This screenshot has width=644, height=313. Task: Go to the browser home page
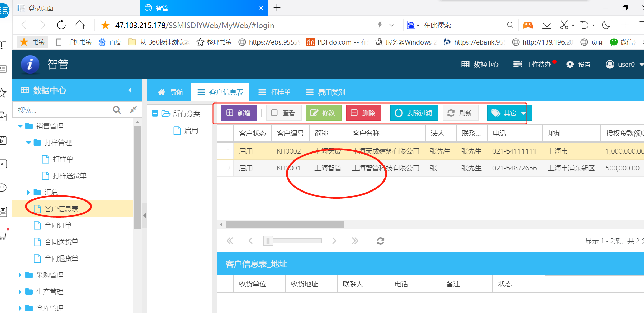click(80, 25)
